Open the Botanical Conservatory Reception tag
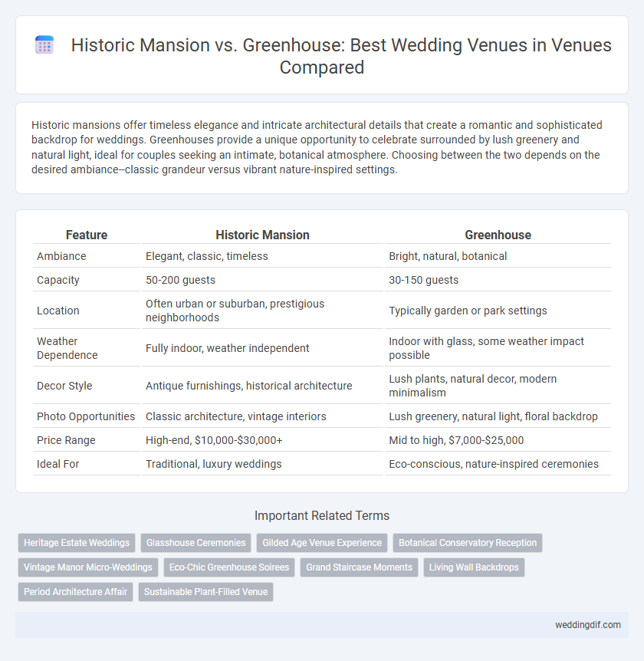This screenshot has height=661, width=644. 468,543
